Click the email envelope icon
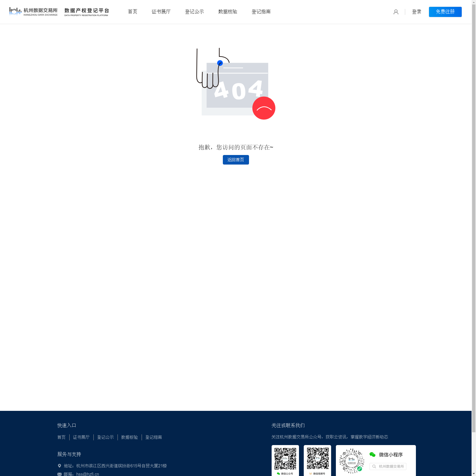This screenshot has width=476, height=476. (59, 474)
